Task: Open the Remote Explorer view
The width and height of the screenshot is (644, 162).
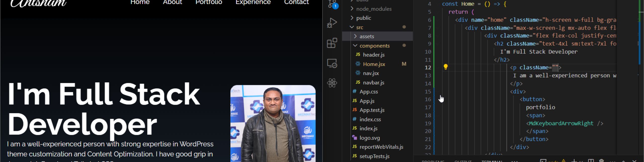Action: click(x=332, y=63)
